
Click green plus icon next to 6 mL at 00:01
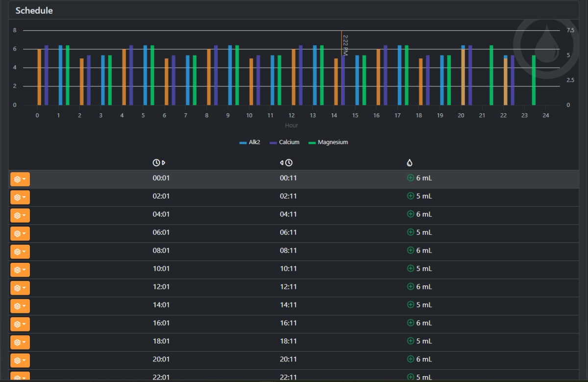coord(411,178)
